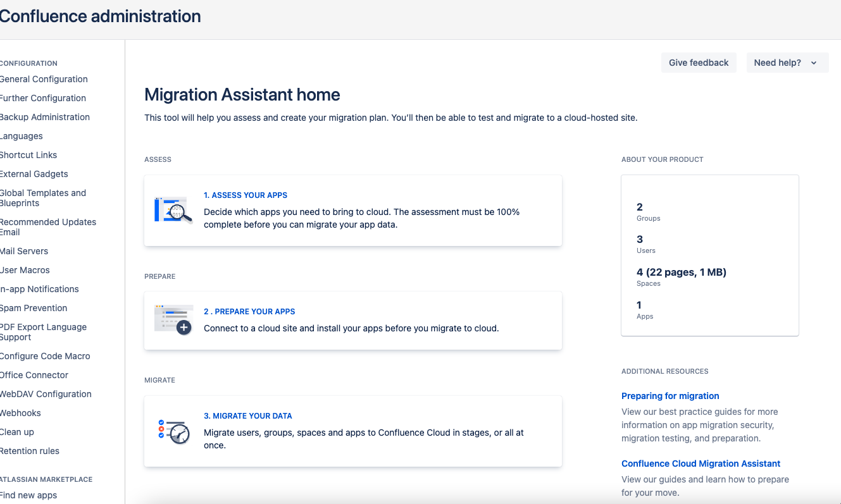Open Confluence Cloud Migration Assistant link
This screenshot has height=504, width=841.
coord(701,464)
